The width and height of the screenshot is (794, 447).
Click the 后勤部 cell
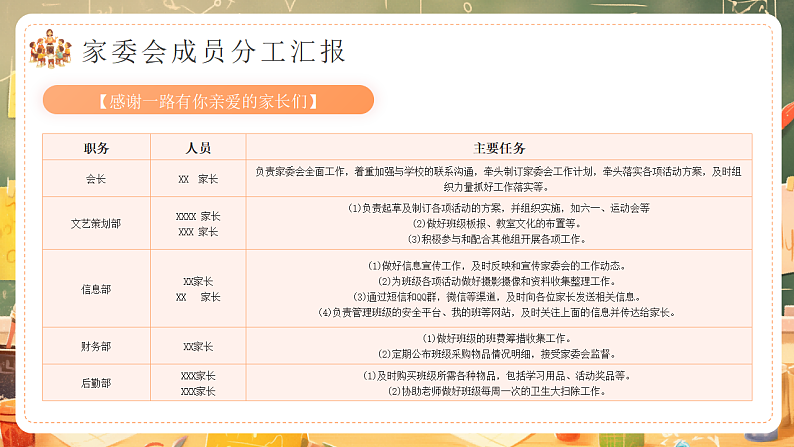(96, 383)
